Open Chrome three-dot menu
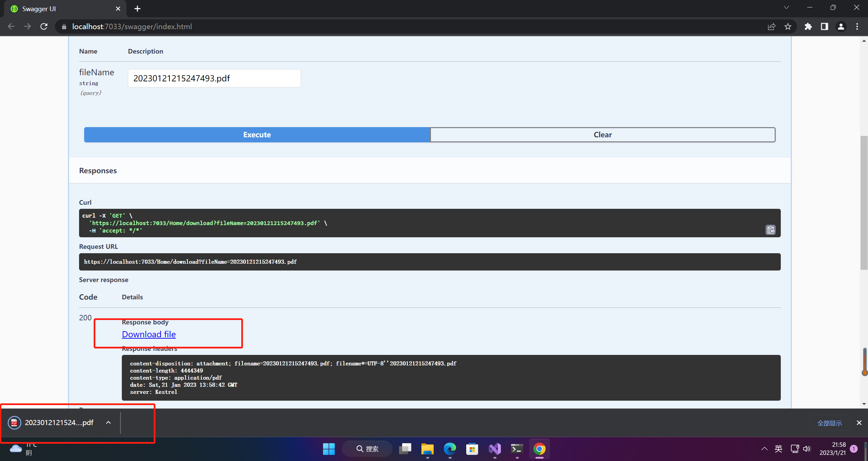Viewport: 868px width, 461px height. click(857, 26)
